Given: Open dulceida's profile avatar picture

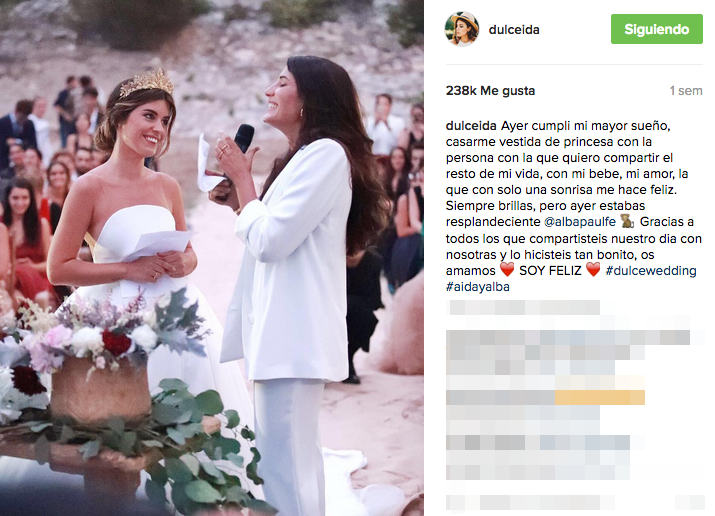Looking at the screenshot, I should coord(461,29).
